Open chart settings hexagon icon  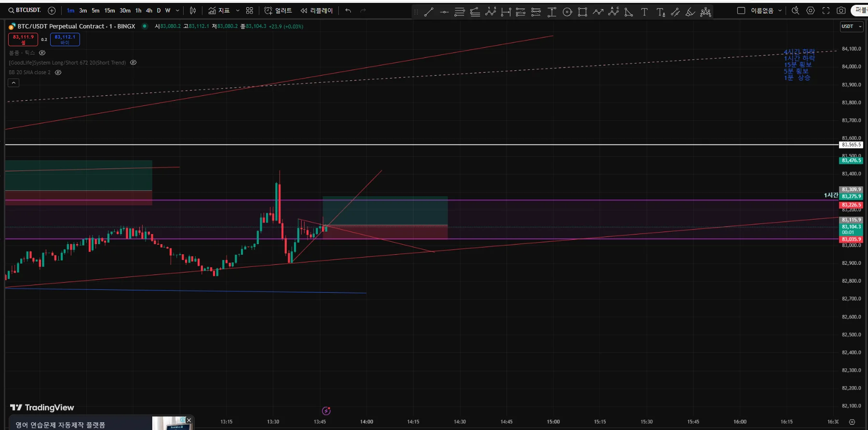(811, 11)
